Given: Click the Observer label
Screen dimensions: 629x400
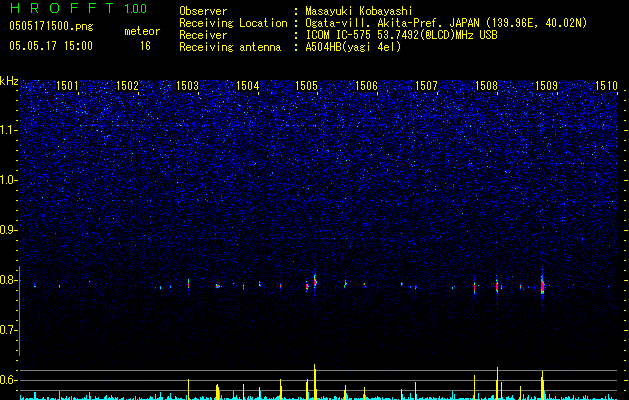Looking at the screenshot, I should click(x=203, y=11).
